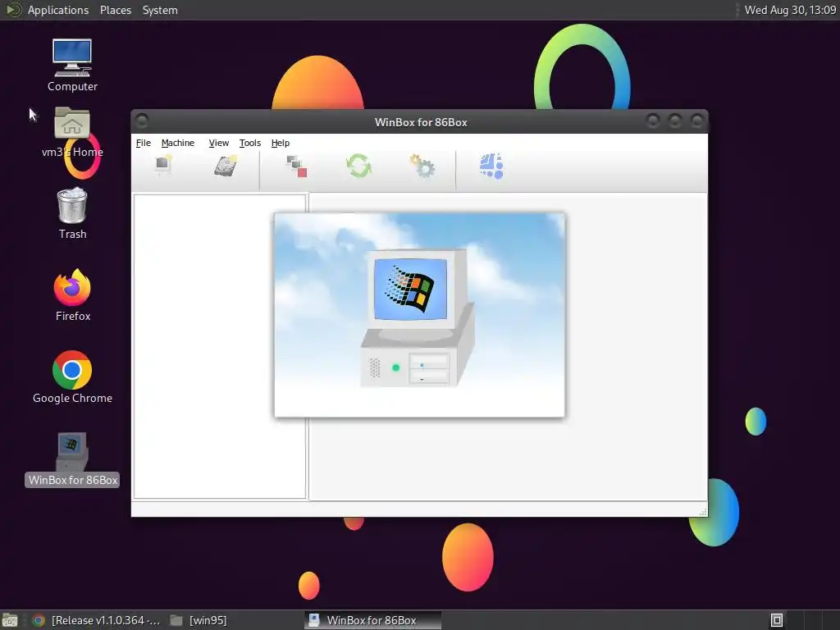
Task: Select the vm3's Home folder icon
Action: point(72,132)
